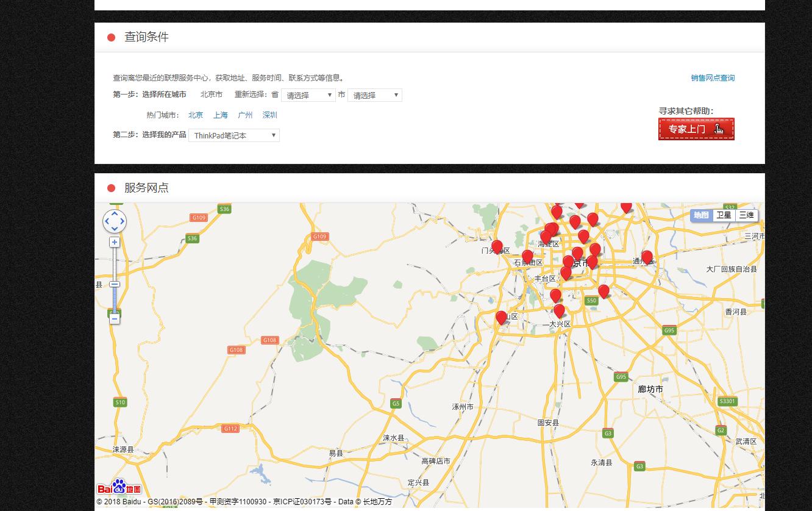Open the ThinkPad笔记本 product dropdown
The image size is (812, 511).
click(x=234, y=135)
